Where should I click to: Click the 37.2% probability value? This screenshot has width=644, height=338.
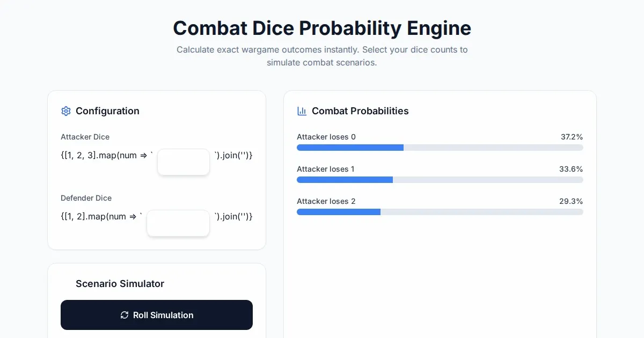pos(572,137)
